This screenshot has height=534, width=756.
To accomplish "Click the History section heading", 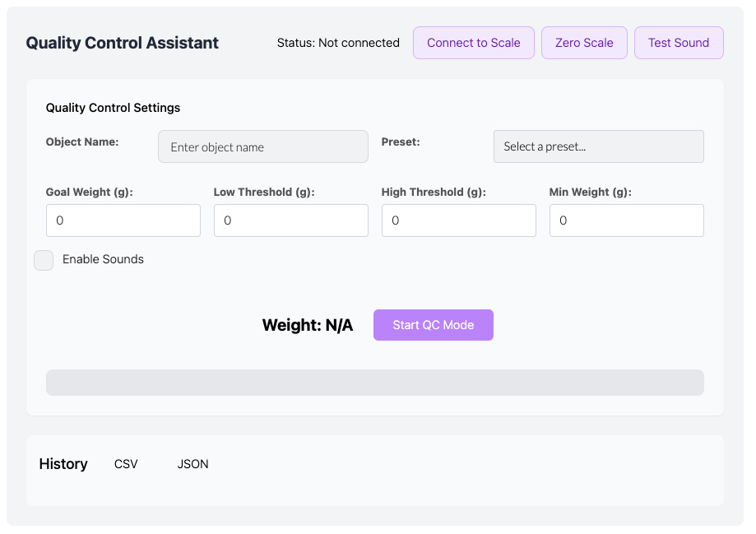I will click(x=63, y=464).
